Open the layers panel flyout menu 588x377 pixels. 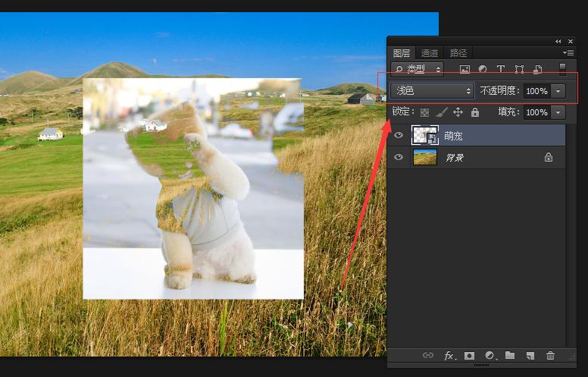[x=569, y=53]
